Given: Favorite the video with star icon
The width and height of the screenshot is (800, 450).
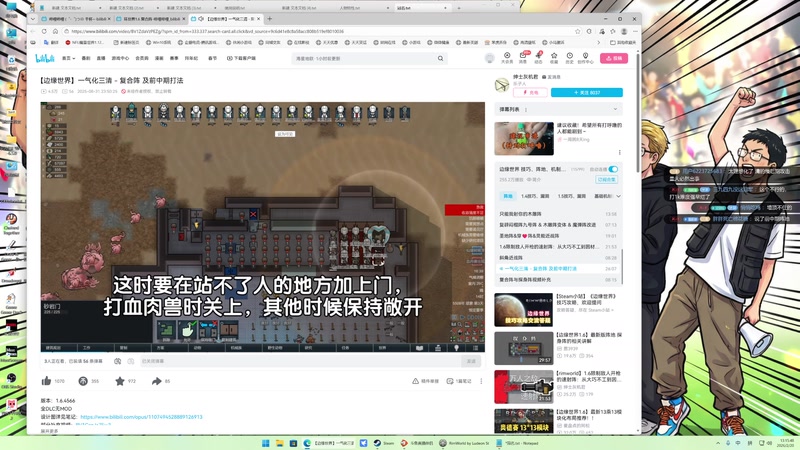Looking at the screenshot, I should tap(119, 381).
